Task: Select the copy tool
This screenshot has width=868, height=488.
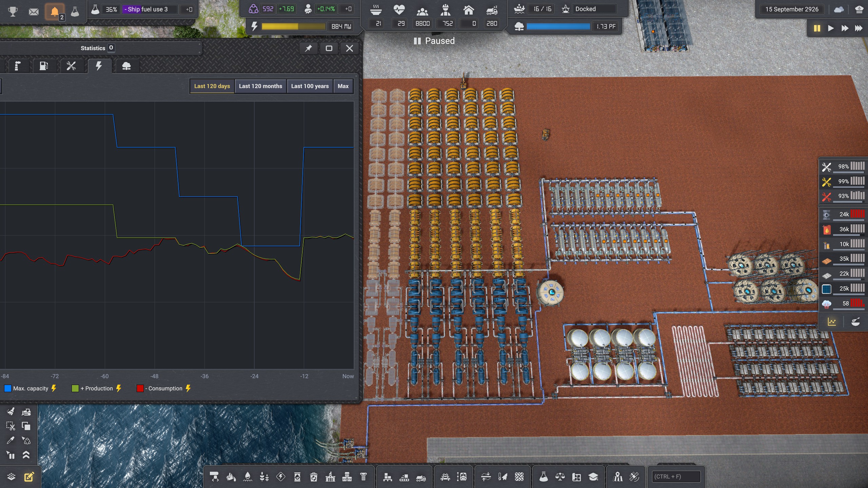Action: [26, 426]
